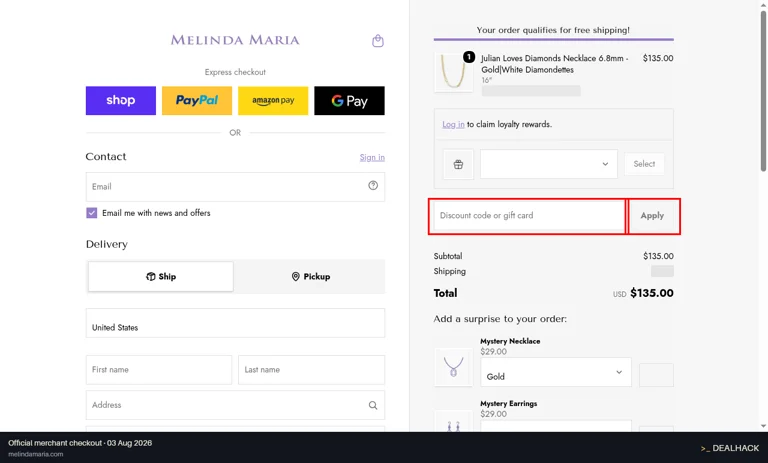Viewport: 768px width, 463px height.
Task: Add Mystery Necklace to the order
Action: pos(656,375)
